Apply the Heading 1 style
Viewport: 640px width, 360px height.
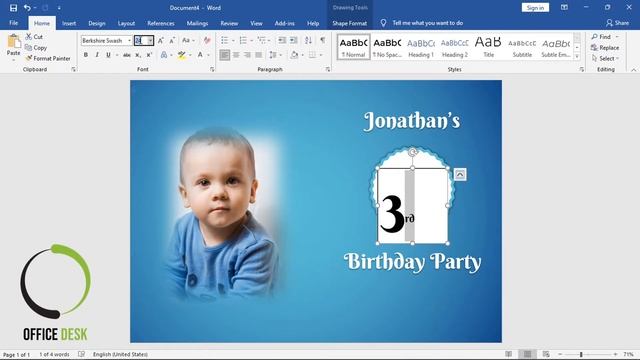(421, 47)
